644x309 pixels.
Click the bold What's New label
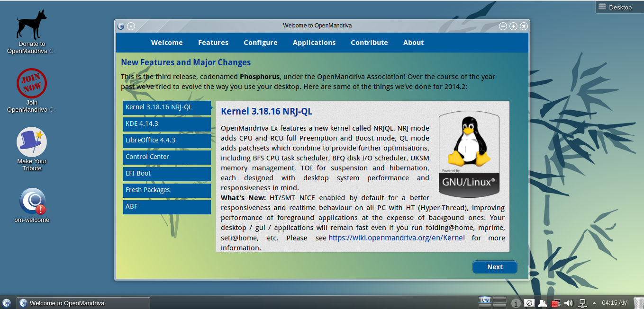[x=244, y=198]
